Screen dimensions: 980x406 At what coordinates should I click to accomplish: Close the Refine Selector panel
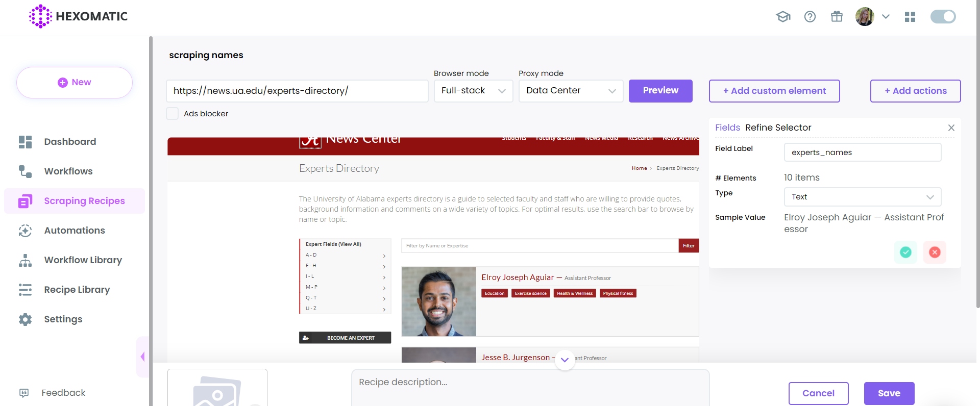pos(951,128)
